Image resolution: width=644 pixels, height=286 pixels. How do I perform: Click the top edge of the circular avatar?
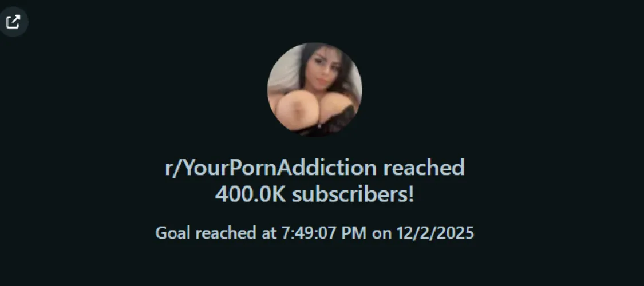(315, 43)
